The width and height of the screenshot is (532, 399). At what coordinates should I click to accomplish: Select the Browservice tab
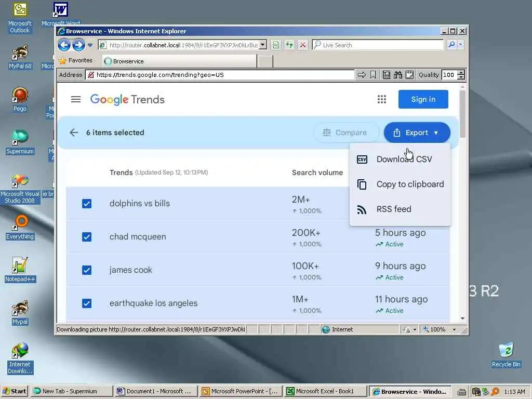179,61
